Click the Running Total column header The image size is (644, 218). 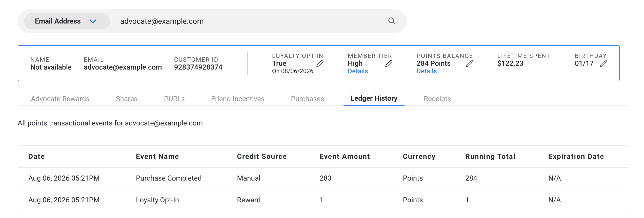click(490, 157)
